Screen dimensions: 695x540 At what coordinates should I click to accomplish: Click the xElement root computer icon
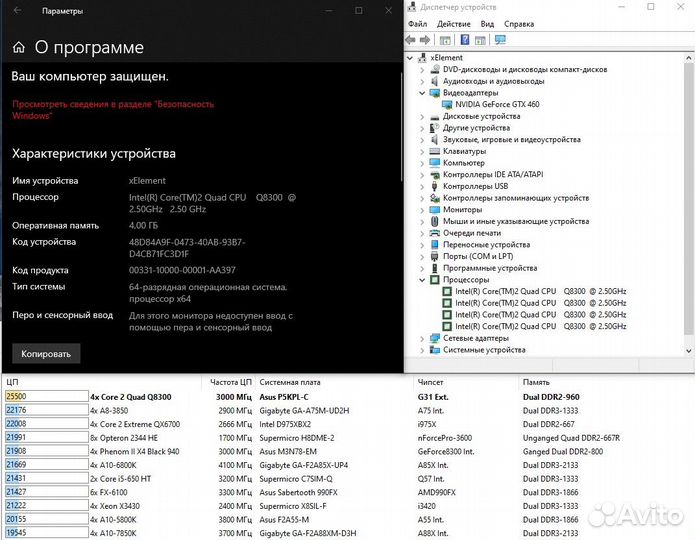tap(422, 58)
